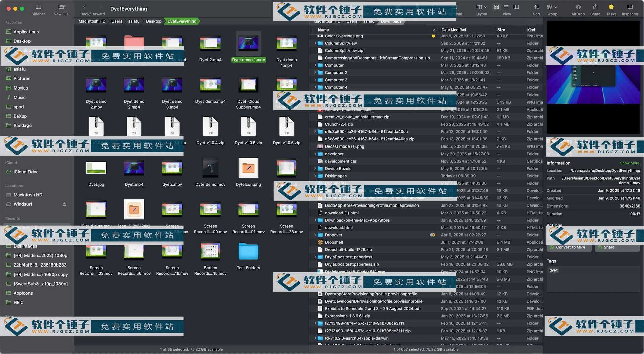
Task: Switch to column view
Action: [x=516, y=7]
